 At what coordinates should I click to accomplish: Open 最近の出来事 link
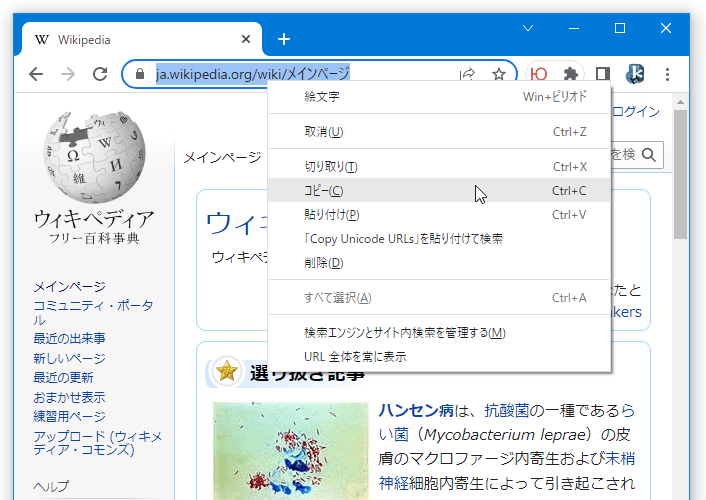(69, 338)
